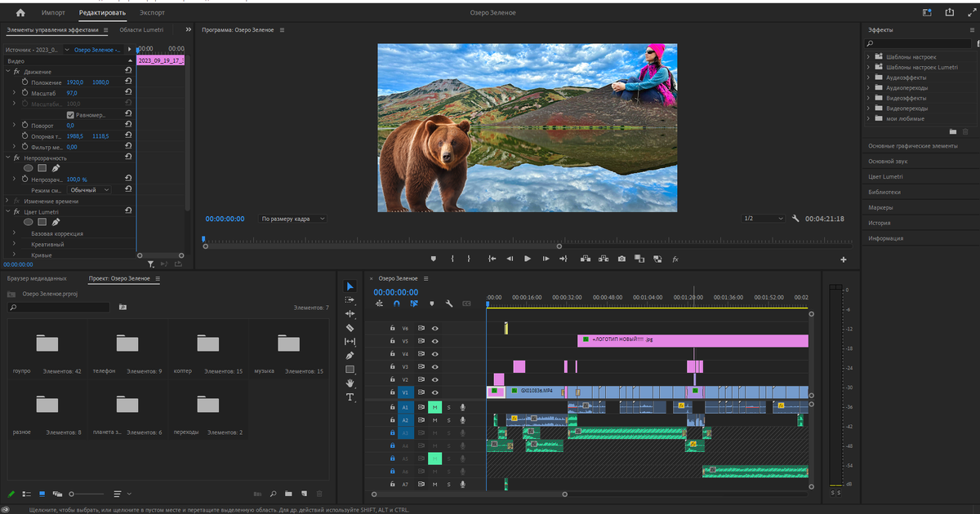Select the Razor tool in timeline toolbar
The width and height of the screenshot is (980, 514).
350,328
